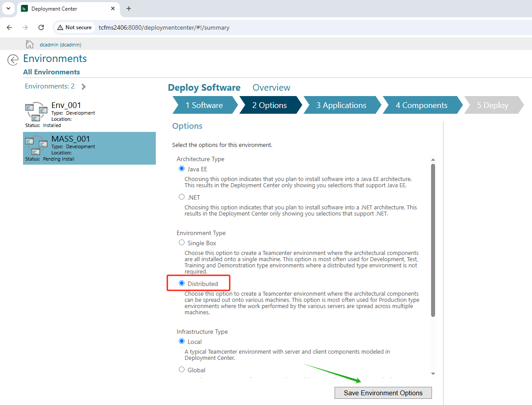Select the Local infrastructure type

pos(181,341)
